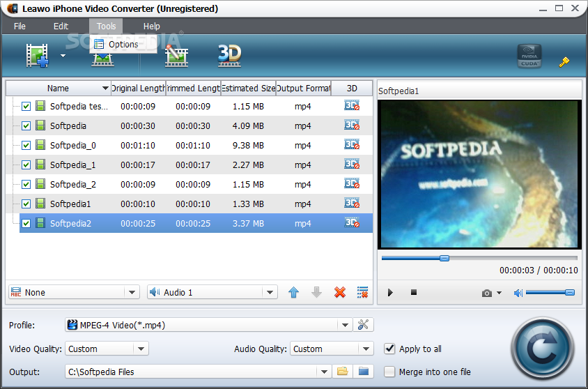Uncheck the Softpedia1 file checkbox
Screen dimensions: 588x389
point(26,204)
